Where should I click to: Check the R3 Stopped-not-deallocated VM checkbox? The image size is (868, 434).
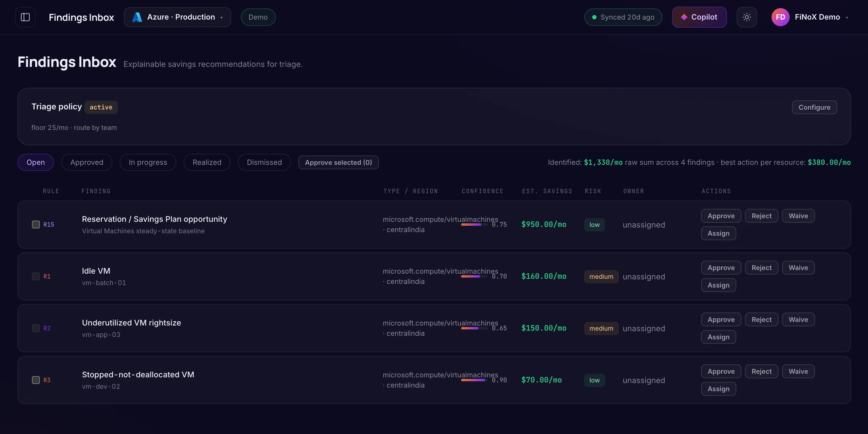tap(36, 380)
